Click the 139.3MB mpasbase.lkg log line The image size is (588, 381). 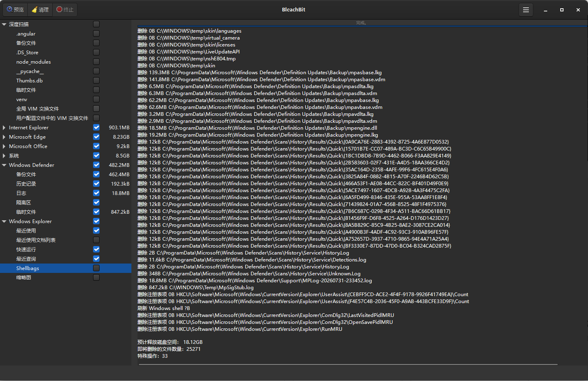(x=260, y=73)
